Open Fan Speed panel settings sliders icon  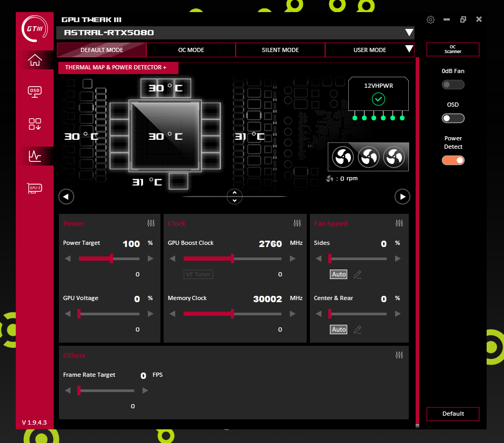coord(399,223)
